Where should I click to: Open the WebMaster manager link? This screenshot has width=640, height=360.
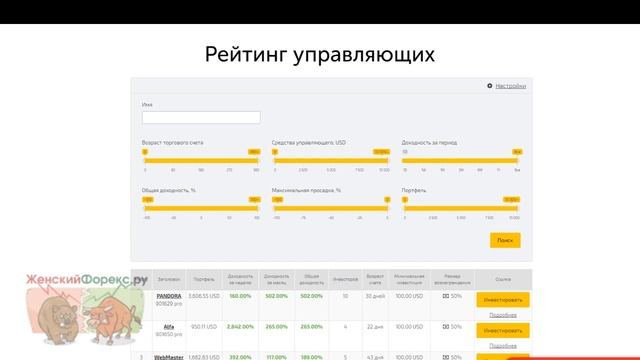click(x=169, y=357)
